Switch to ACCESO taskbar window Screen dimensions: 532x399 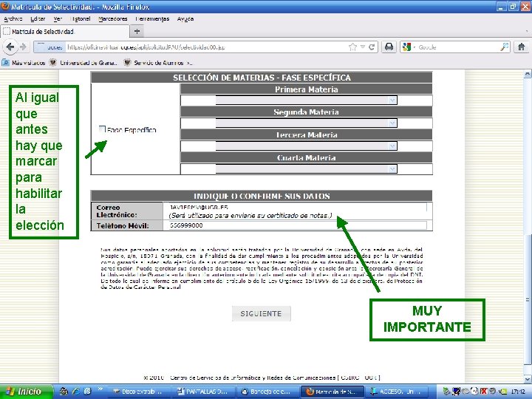pyautogui.click(x=396, y=392)
